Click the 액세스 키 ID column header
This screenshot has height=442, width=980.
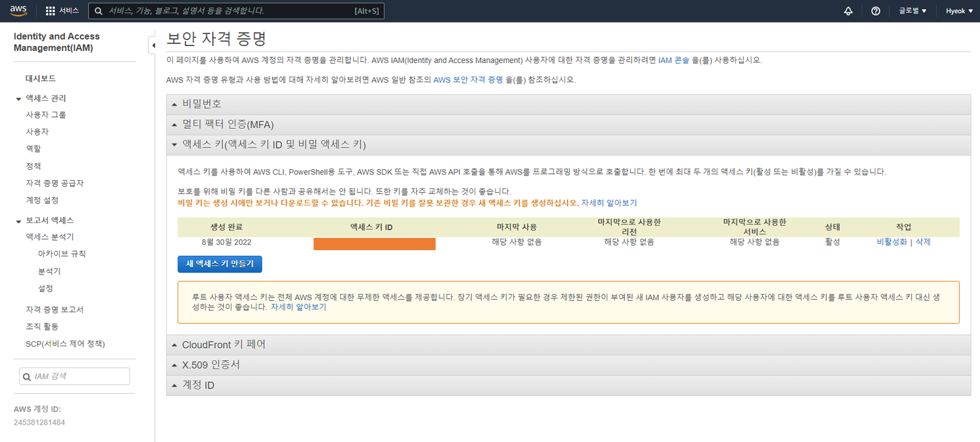371,227
